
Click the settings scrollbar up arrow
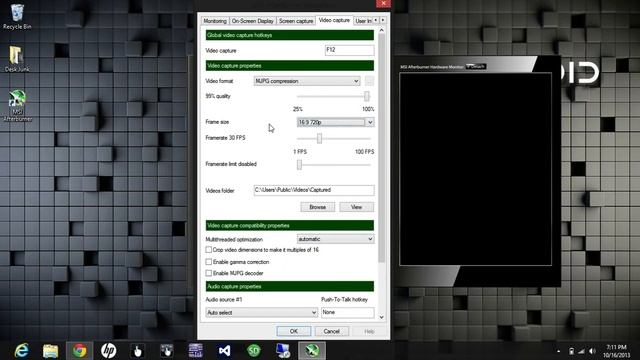[x=382, y=30]
